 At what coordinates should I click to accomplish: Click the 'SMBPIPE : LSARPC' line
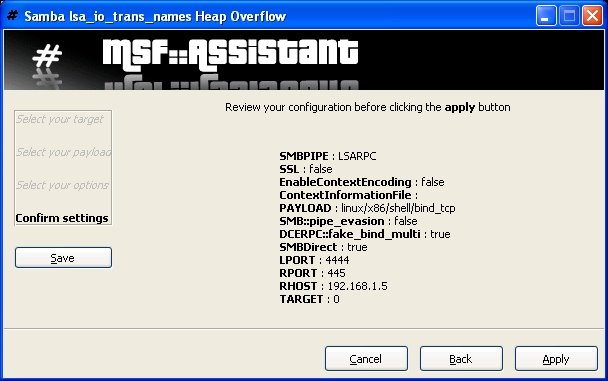[x=328, y=156]
